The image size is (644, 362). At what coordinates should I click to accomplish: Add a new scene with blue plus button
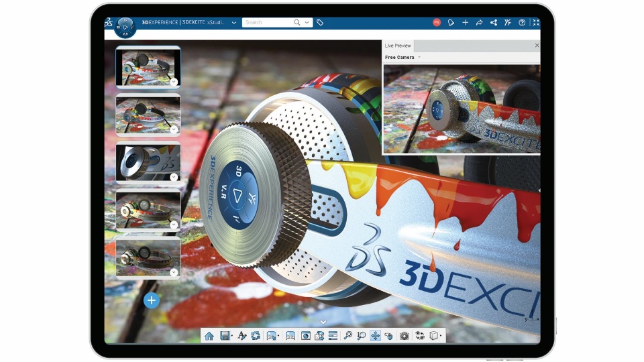(151, 300)
